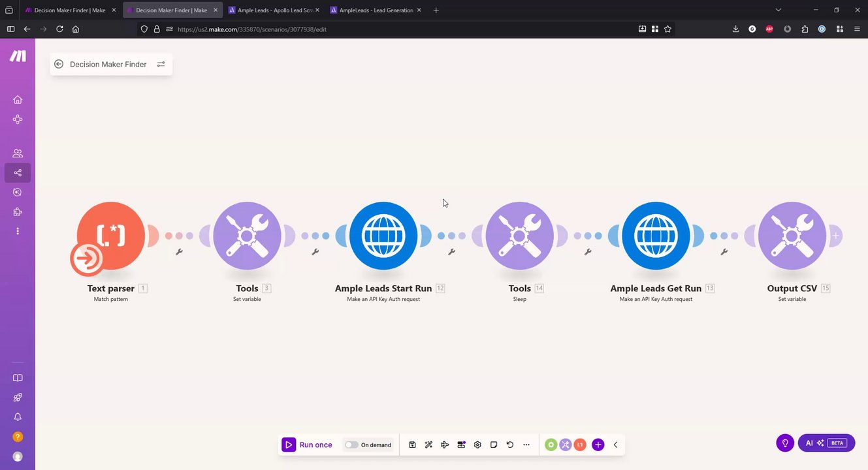Save the scenario with the disk icon

(412, 445)
